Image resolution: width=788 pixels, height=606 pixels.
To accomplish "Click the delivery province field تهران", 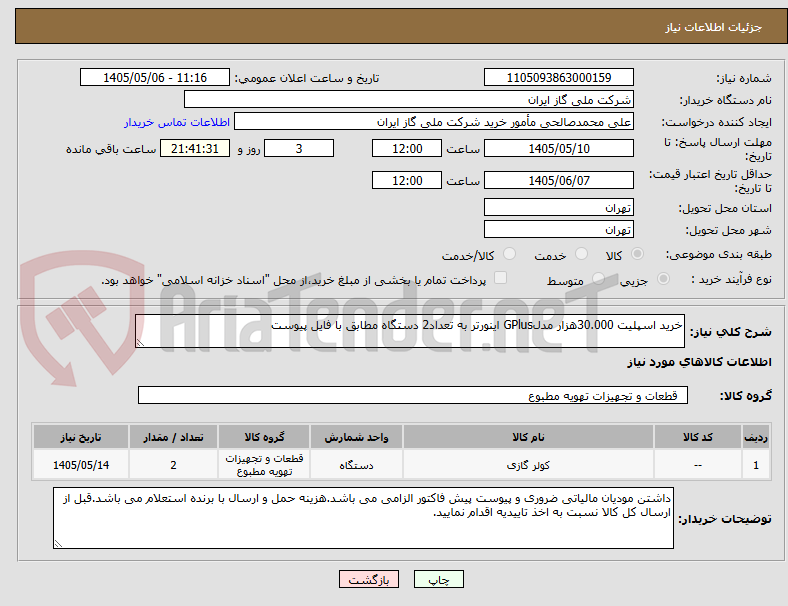I will [559, 207].
